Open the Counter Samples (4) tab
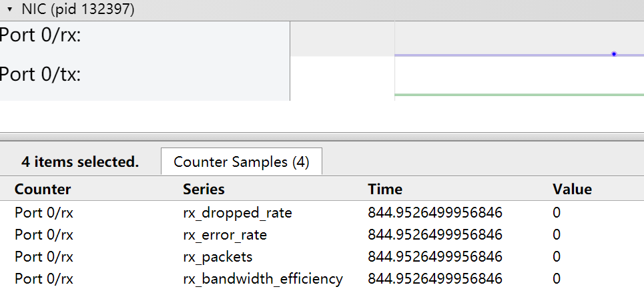644x301 pixels. (242, 162)
